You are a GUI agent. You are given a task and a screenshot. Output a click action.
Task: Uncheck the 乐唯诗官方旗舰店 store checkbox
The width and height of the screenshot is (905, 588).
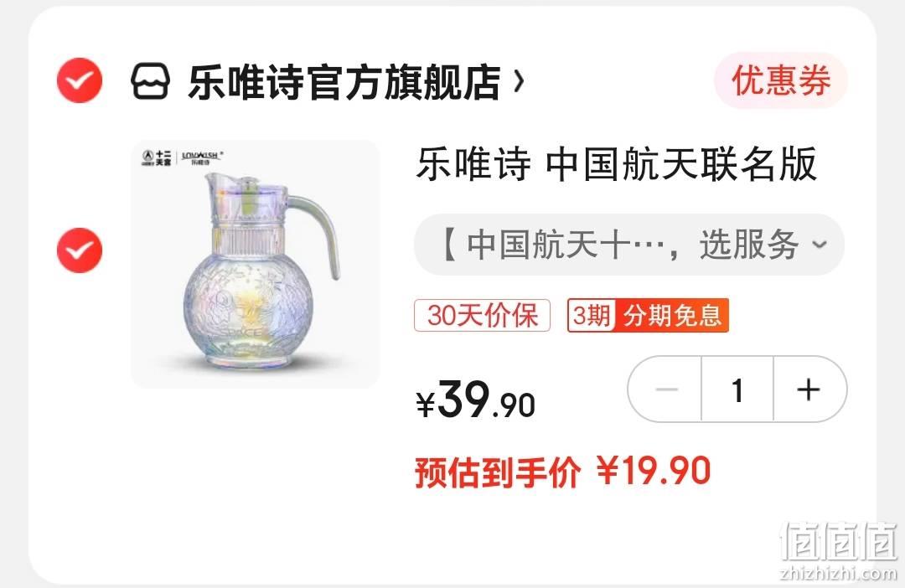pos(80,80)
